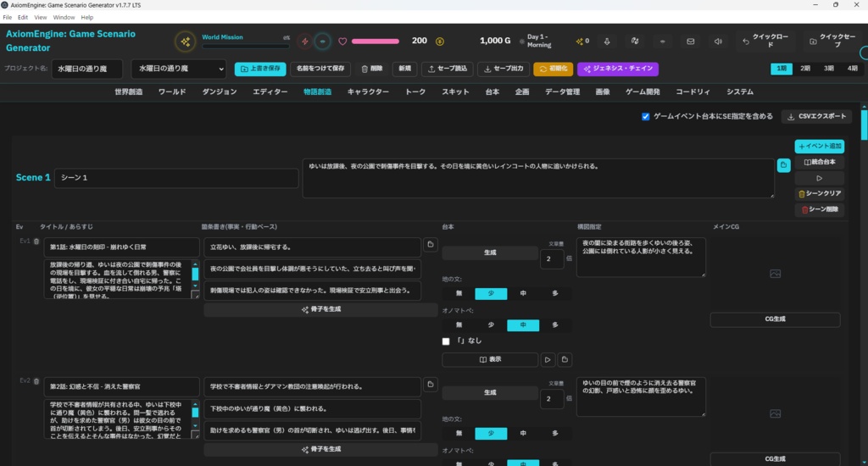Set Ev1 地の文 to 中

click(x=523, y=293)
